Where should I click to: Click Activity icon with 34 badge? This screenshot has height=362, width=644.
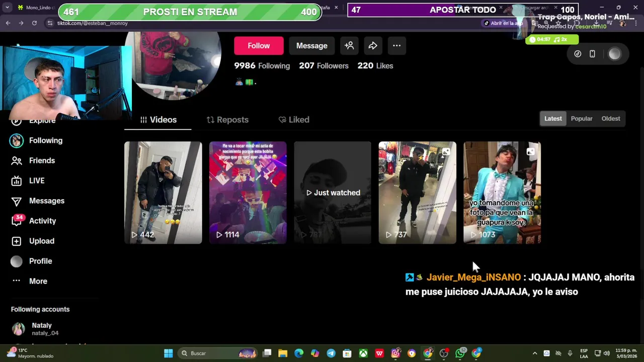(x=17, y=220)
